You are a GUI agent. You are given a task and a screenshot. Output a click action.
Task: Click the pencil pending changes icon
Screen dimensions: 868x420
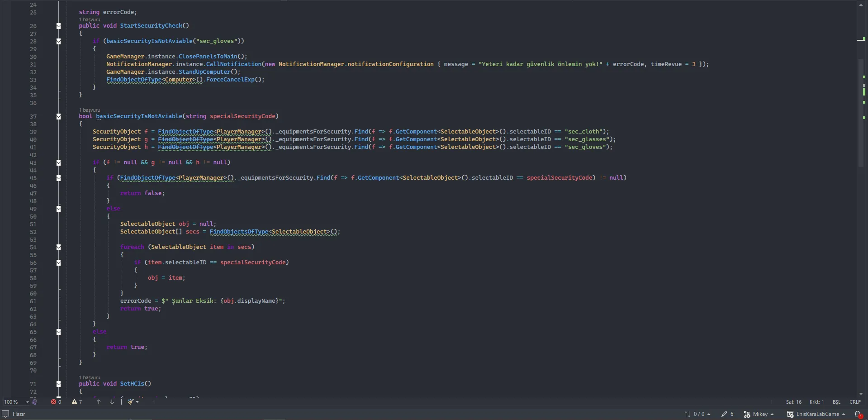tap(724, 414)
